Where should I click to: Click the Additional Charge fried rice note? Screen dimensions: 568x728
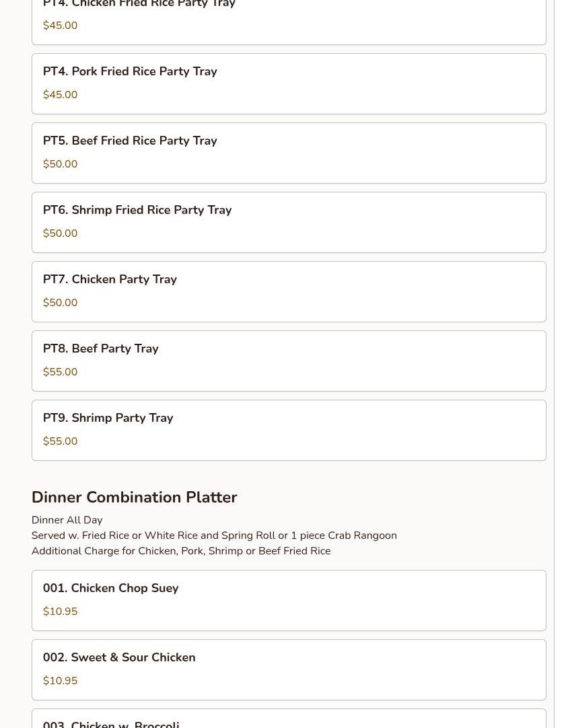tap(181, 551)
